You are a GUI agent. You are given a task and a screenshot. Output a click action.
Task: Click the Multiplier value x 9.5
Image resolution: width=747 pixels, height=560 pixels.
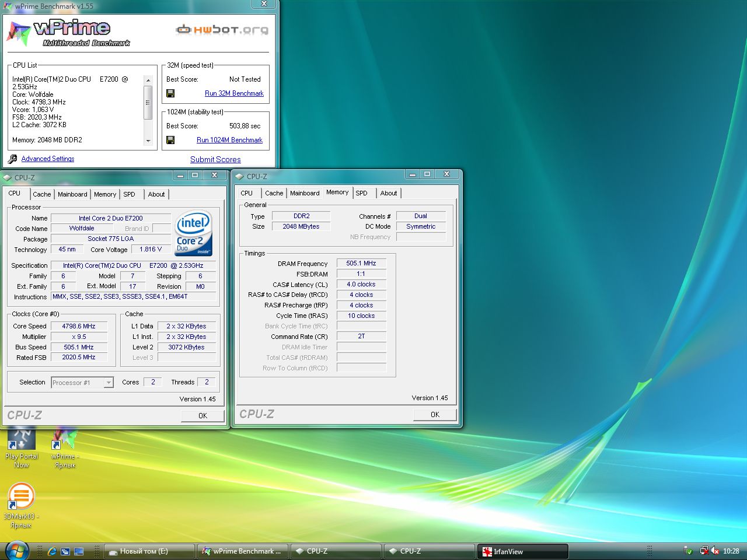(79, 337)
